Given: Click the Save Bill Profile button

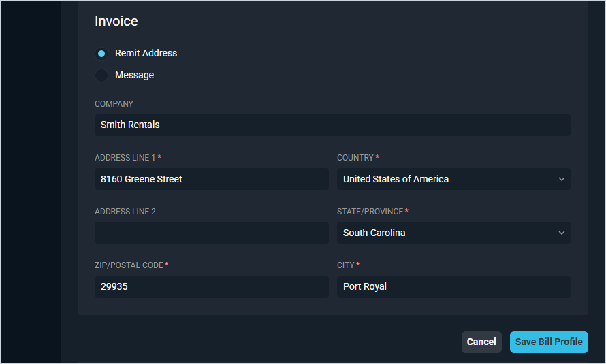Looking at the screenshot, I should [548, 342].
